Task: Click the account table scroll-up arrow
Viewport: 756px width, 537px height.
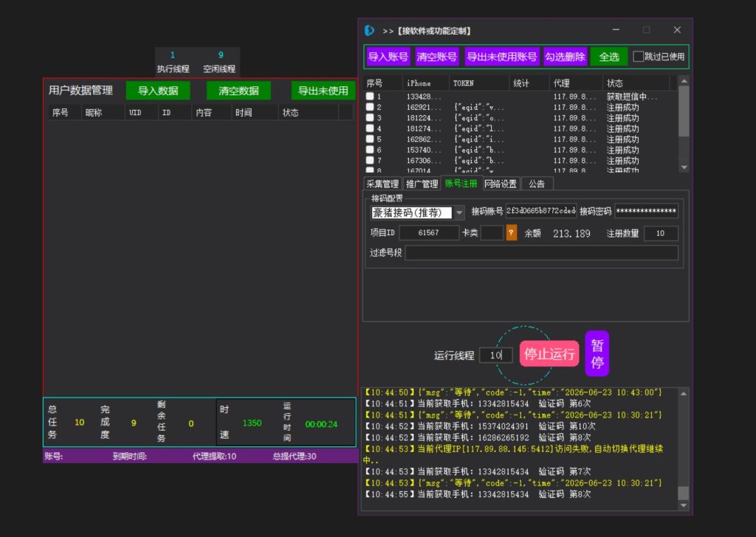Action: 684,81
